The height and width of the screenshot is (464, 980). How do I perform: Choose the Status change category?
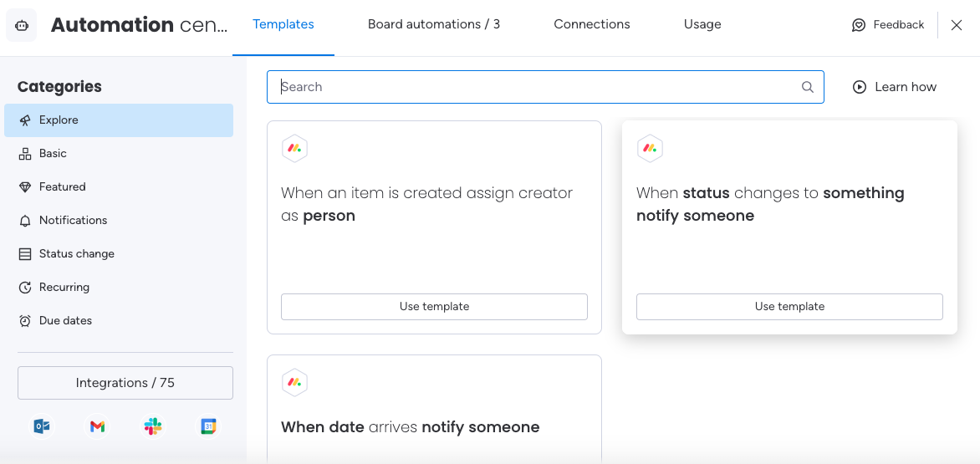(x=119, y=254)
